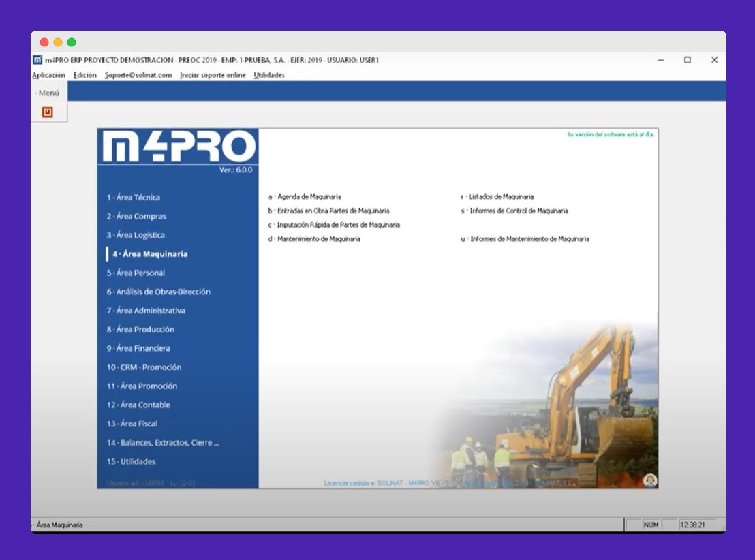Select 4 - Área Maquinaria
Image resolution: width=755 pixels, height=560 pixels.
[150, 253]
